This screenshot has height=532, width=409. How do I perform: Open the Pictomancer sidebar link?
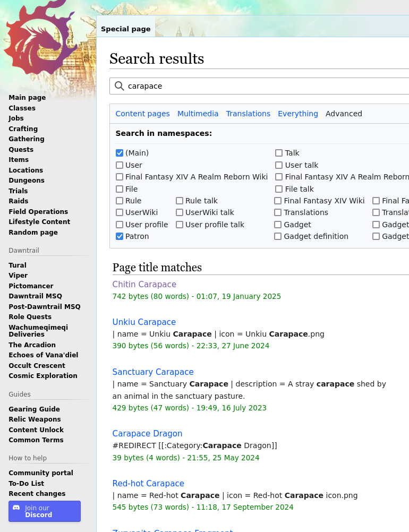[31, 286]
